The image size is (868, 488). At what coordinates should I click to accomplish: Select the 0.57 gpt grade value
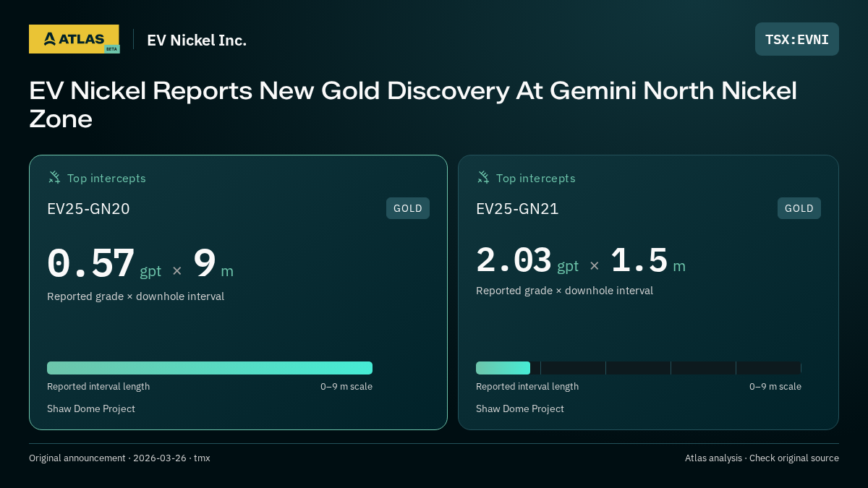104,264
